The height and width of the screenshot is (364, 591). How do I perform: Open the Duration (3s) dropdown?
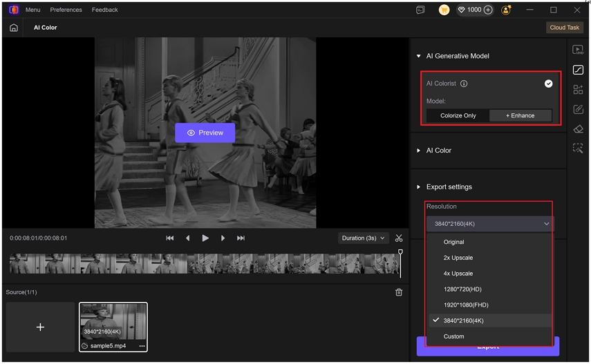point(364,238)
